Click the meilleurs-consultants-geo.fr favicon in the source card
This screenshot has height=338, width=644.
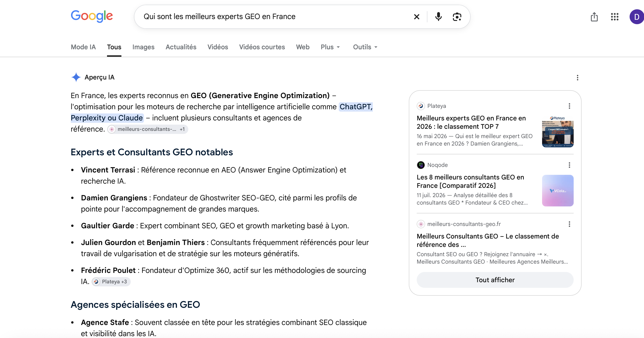pos(421,224)
